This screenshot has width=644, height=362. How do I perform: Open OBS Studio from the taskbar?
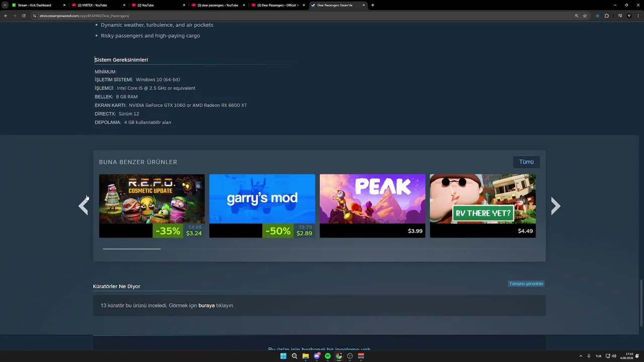pyautogui.click(x=350, y=356)
